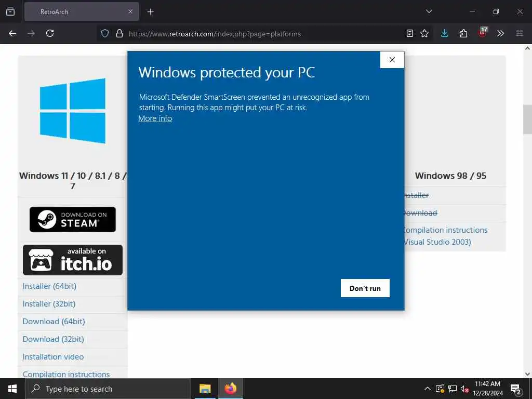Open the Download (32bit) link
532x399 pixels.
click(x=54, y=339)
